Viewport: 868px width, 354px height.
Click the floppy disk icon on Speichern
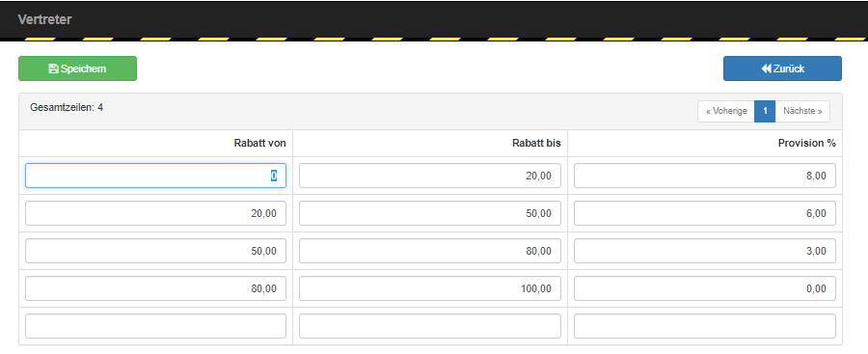[x=54, y=68]
